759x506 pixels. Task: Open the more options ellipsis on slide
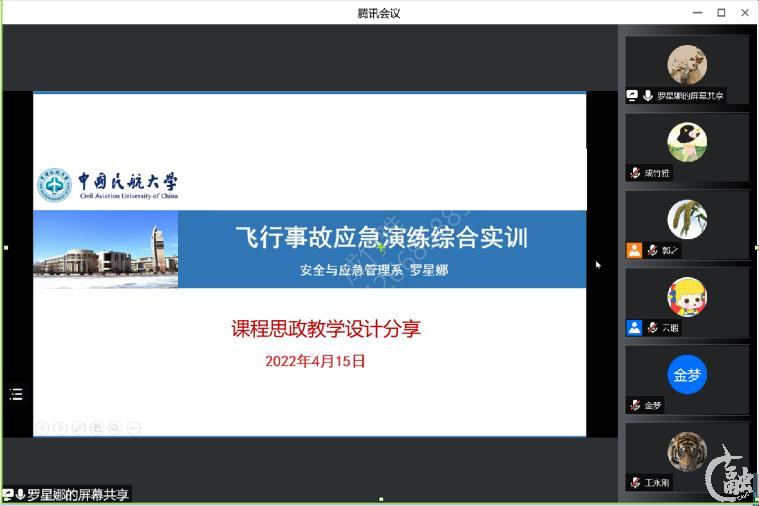[x=134, y=428]
